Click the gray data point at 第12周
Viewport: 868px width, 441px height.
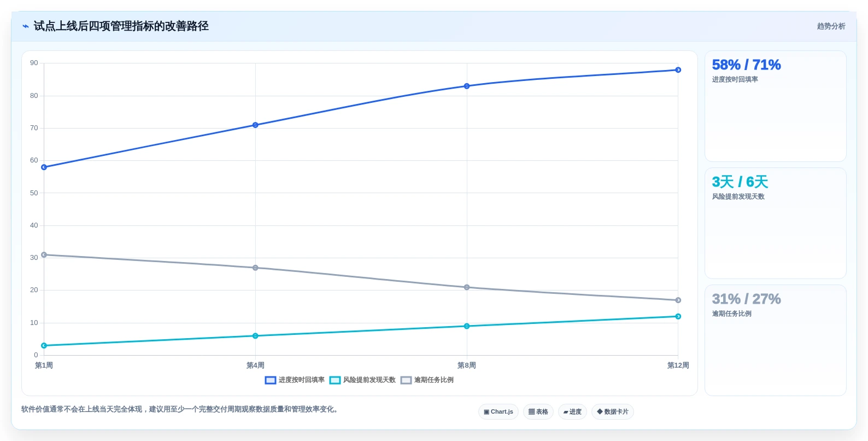coord(678,300)
